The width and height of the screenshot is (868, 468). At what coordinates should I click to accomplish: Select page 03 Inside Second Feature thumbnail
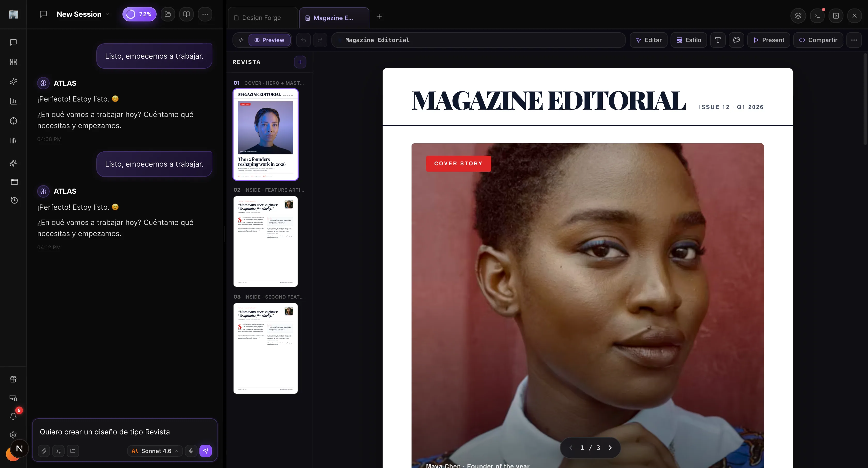click(266, 348)
